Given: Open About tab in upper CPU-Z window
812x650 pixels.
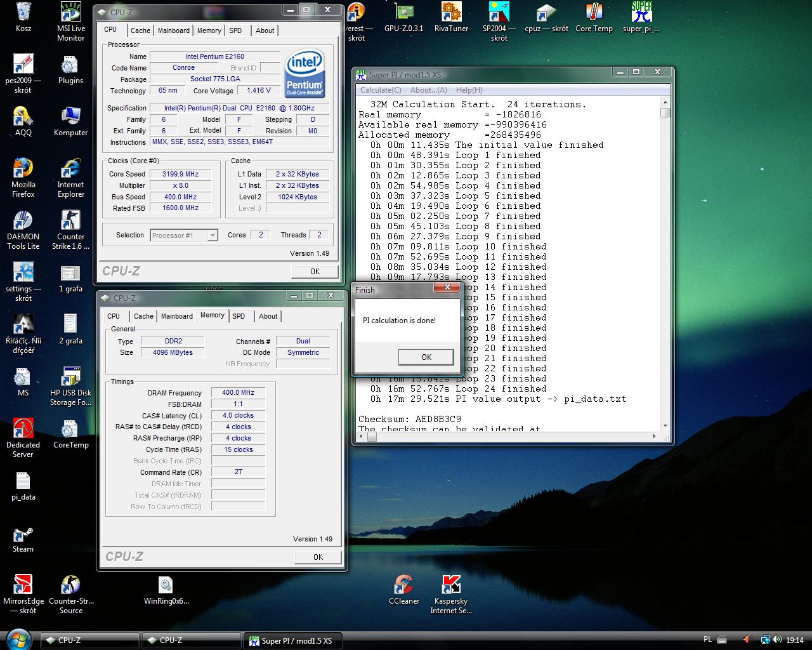Looking at the screenshot, I should (x=265, y=30).
